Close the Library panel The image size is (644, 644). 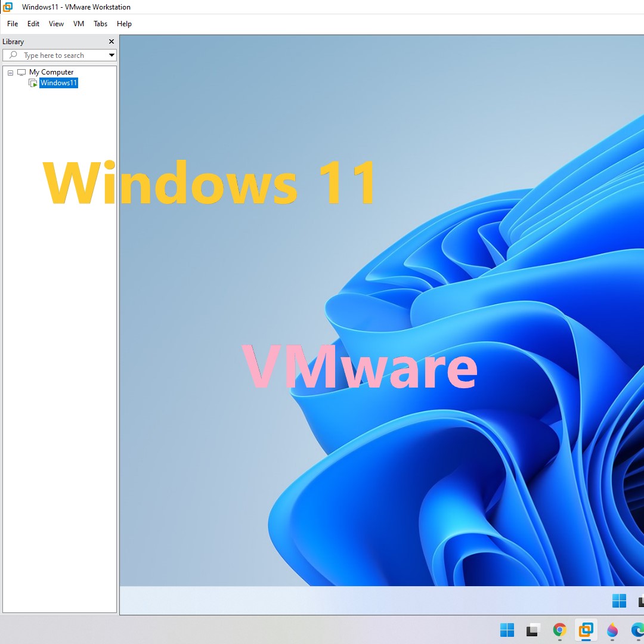(x=111, y=42)
